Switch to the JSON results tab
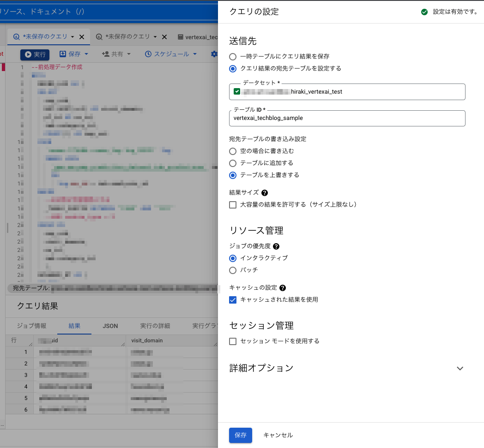The image size is (484, 448). coord(110,326)
